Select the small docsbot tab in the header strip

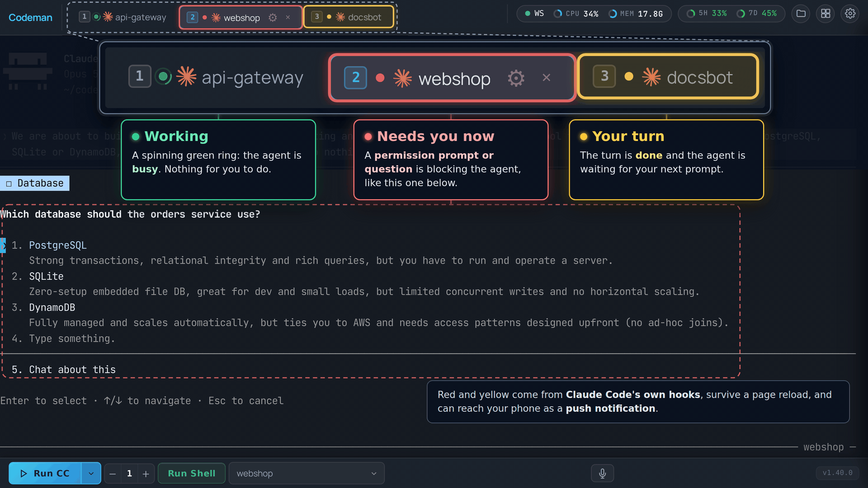[348, 17]
